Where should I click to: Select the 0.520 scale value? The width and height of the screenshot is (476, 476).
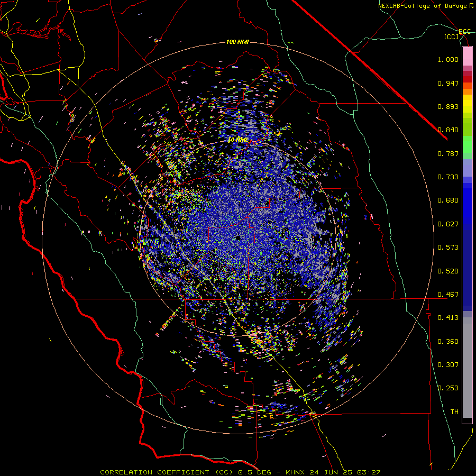coord(448,271)
